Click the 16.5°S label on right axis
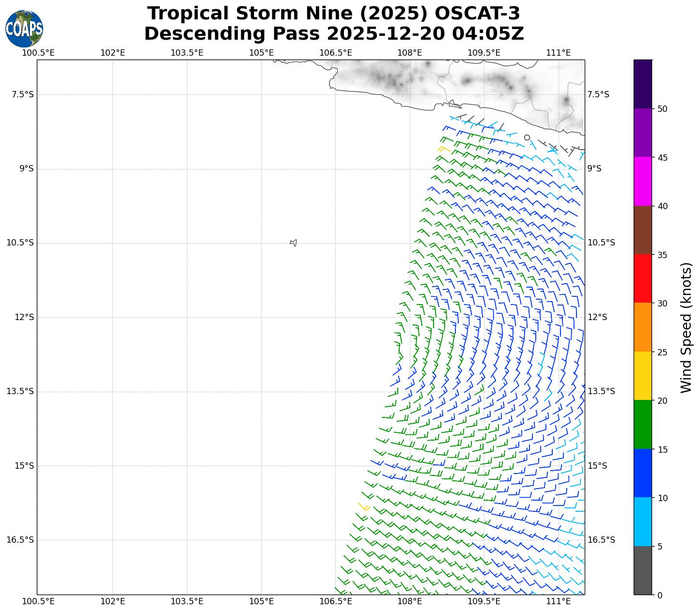 tap(601, 540)
